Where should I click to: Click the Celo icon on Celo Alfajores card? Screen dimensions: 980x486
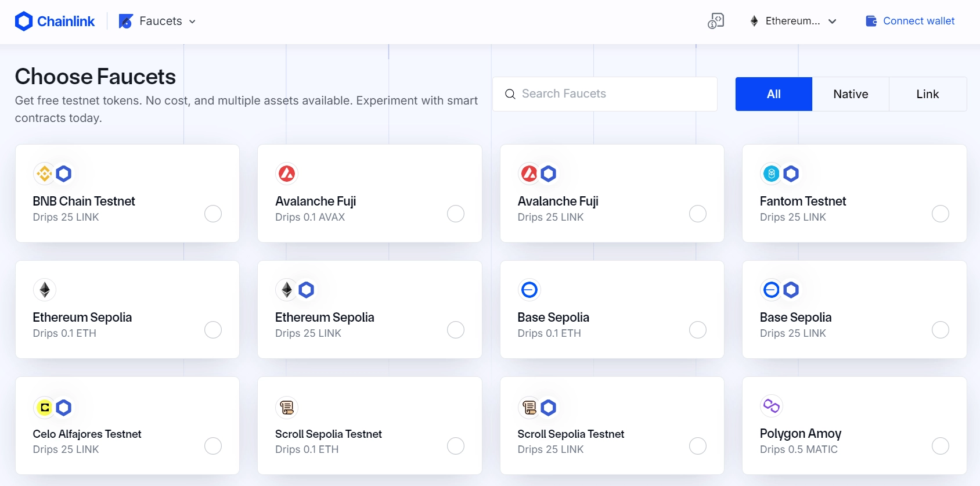tap(44, 407)
